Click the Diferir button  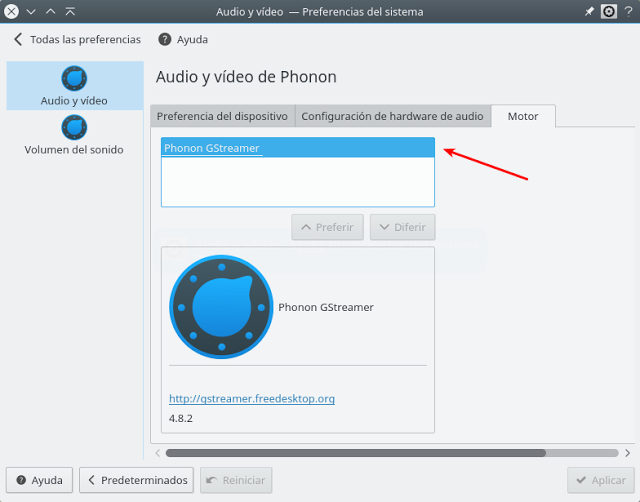point(402,227)
